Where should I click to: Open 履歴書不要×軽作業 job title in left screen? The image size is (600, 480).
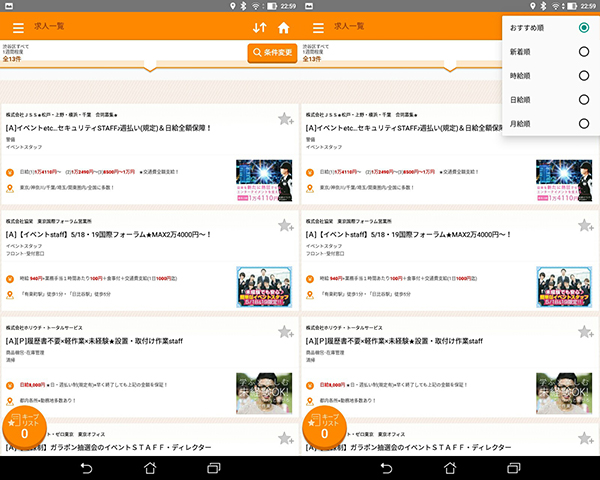pos(94,341)
